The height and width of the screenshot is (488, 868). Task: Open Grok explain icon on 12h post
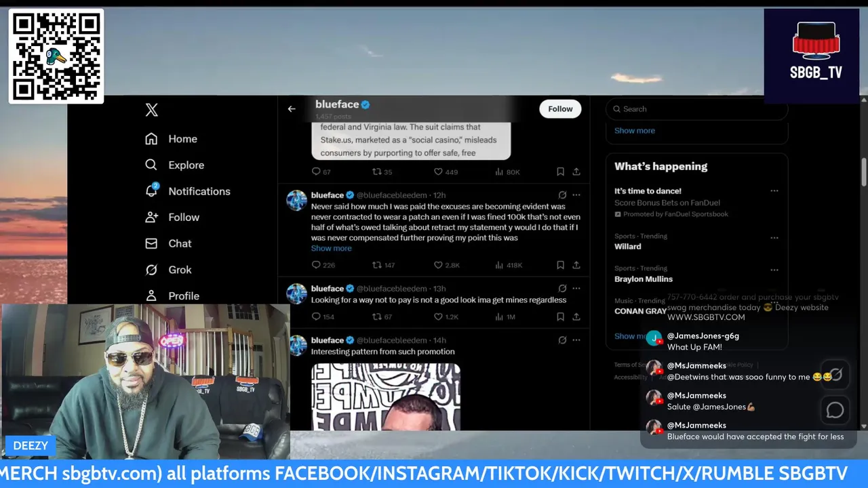(x=562, y=195)
